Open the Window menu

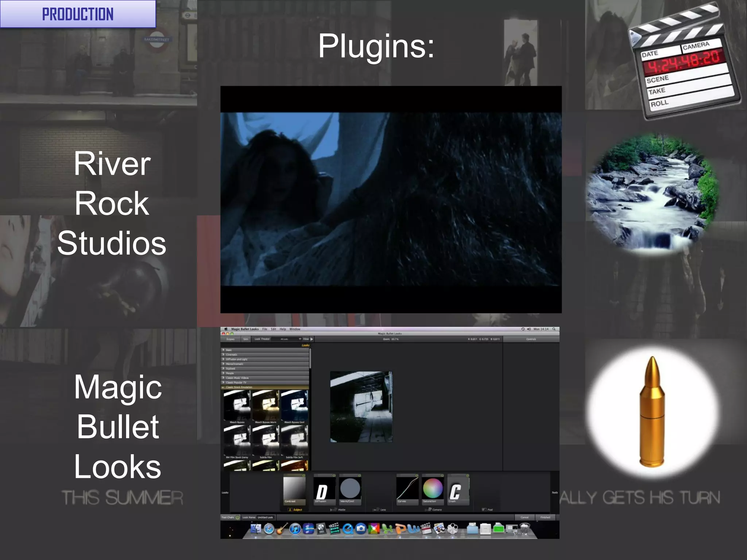tap(295, 329)
